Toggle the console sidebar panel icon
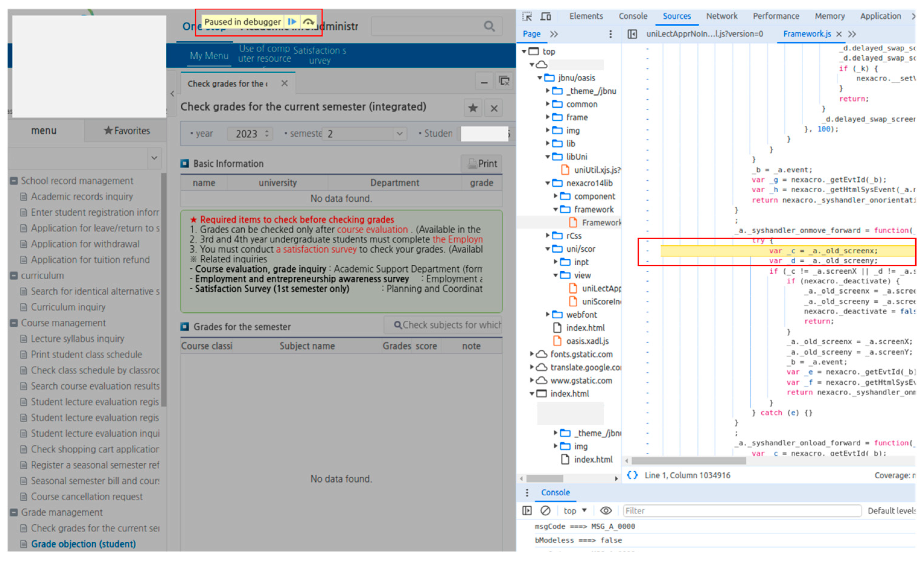This screenshot has height=561, width=924. [x=527, y=511]
